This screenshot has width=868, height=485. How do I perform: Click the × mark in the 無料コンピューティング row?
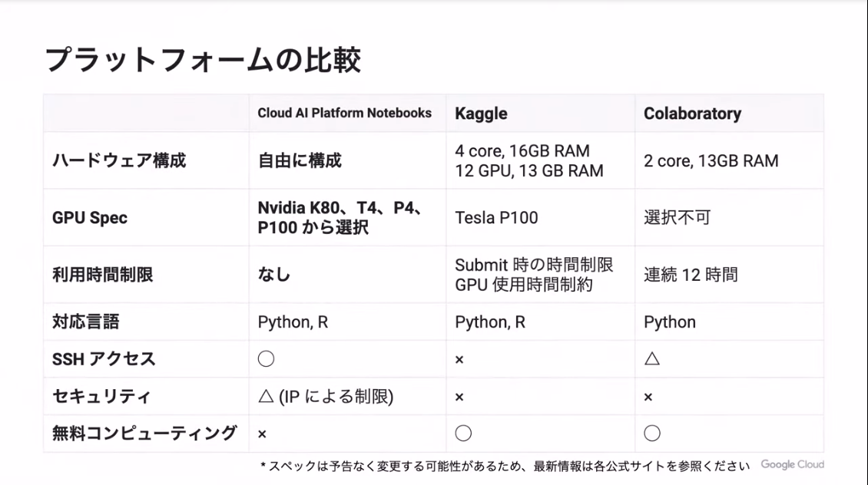[263, 434]
